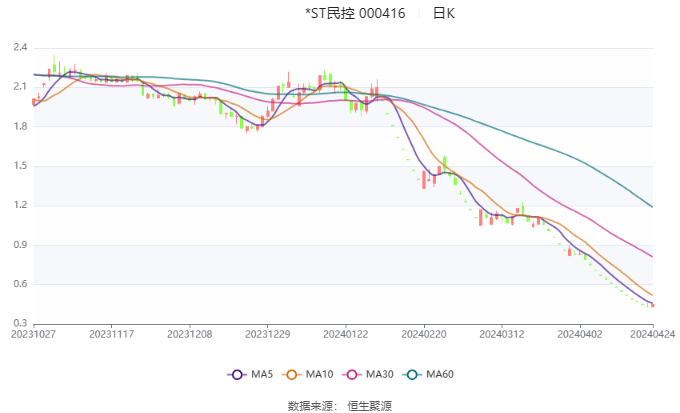The width and height of the screenshot is (680, 413).
Task: Toggle the MA10 legend marker
Action: tap(291, 374)
